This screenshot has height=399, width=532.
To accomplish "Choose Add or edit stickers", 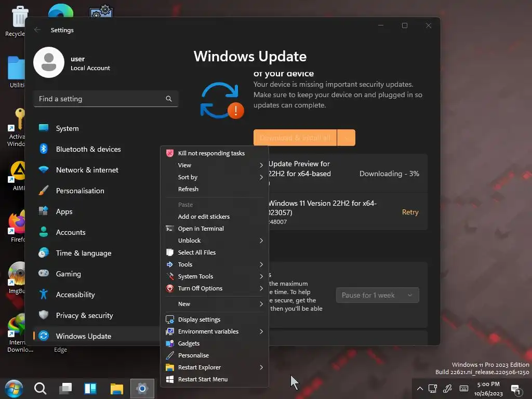I will click(x=215, y=217).
